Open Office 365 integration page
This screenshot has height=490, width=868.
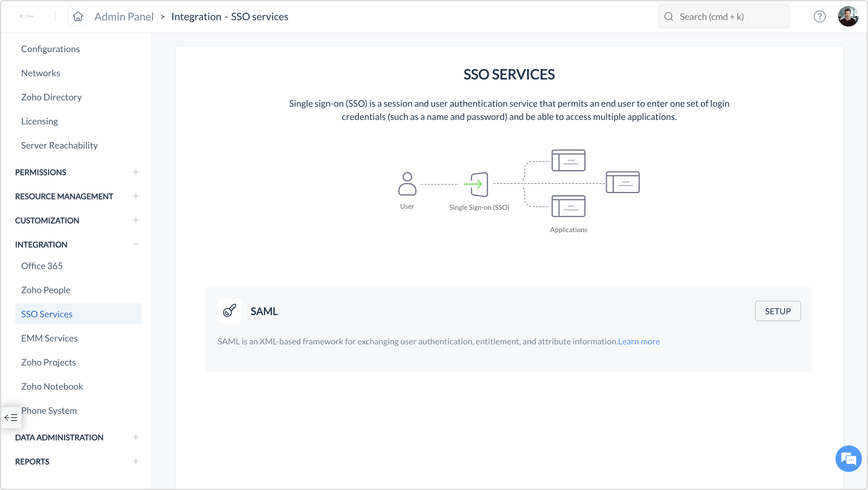42,266
